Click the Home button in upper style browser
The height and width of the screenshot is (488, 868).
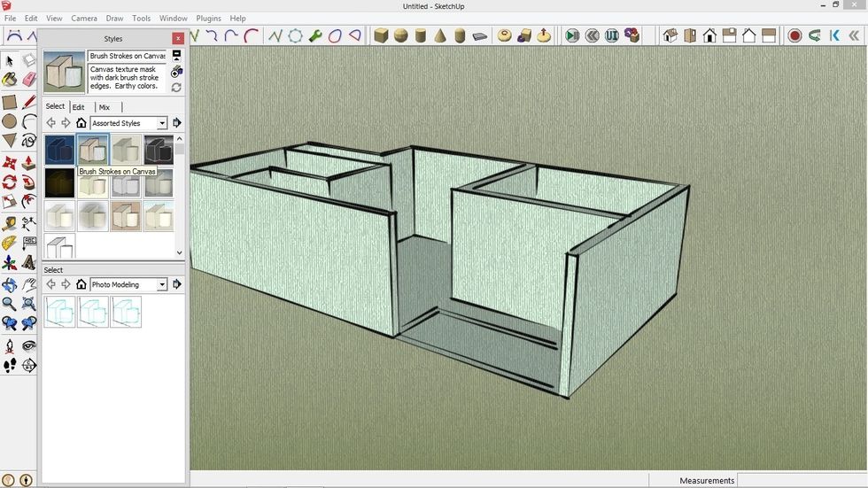coord(81,123)
